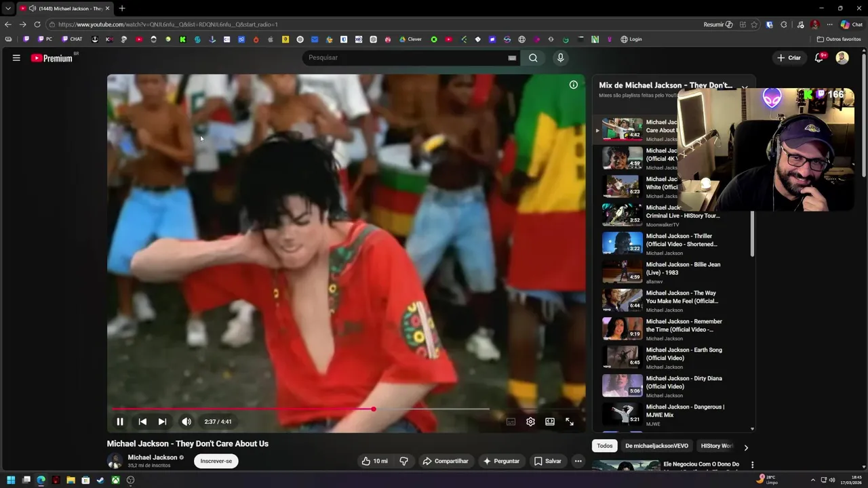The width and height of the screenshot is (868, 488).
Task: Open the PC bookmark folder
Action: coord(45,39)
